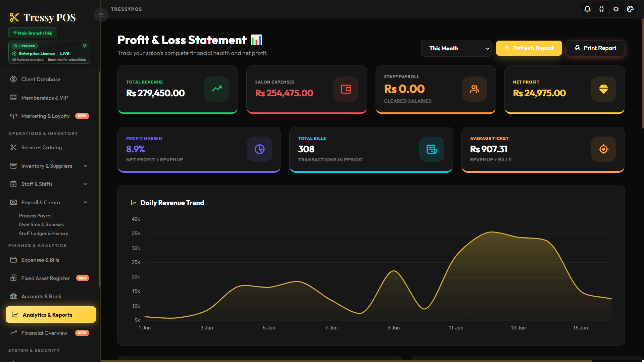
Task: Click the Average Ticket target icon
Action: coord(603,149)
